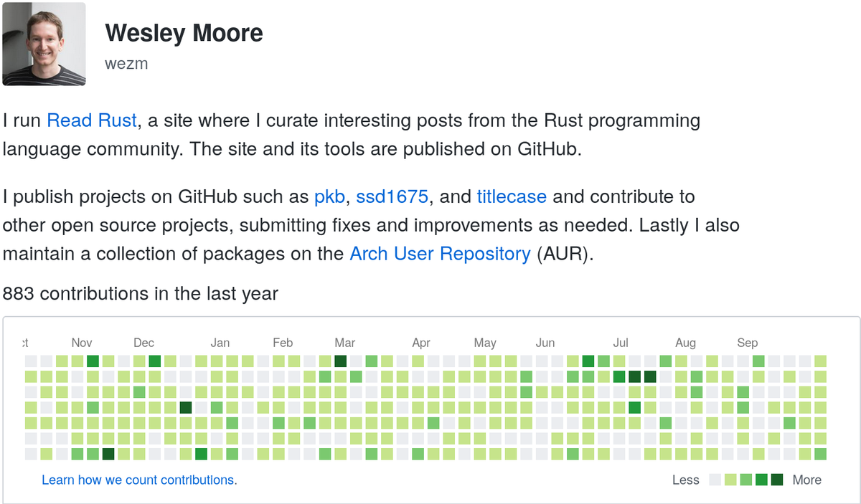The image size is (861, 504).
Task: Click the More legend label
Action: tap(806, 480)
